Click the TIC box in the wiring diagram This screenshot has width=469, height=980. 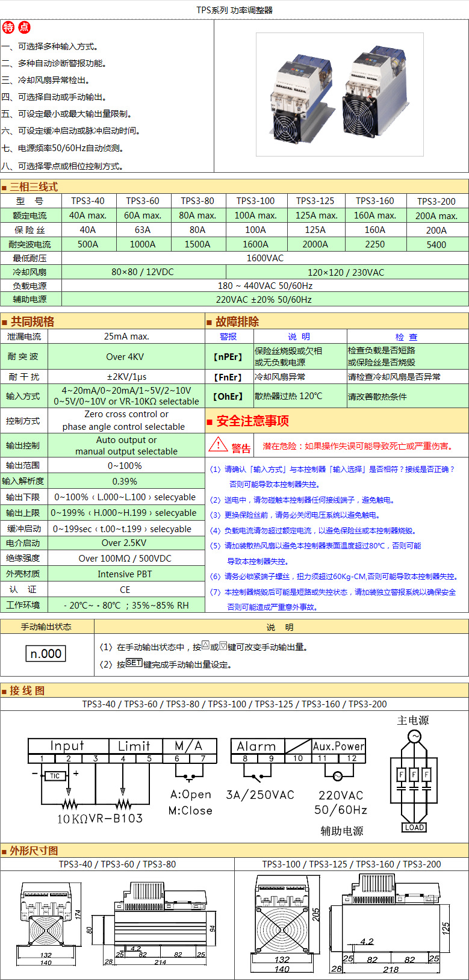pos(55,776)
